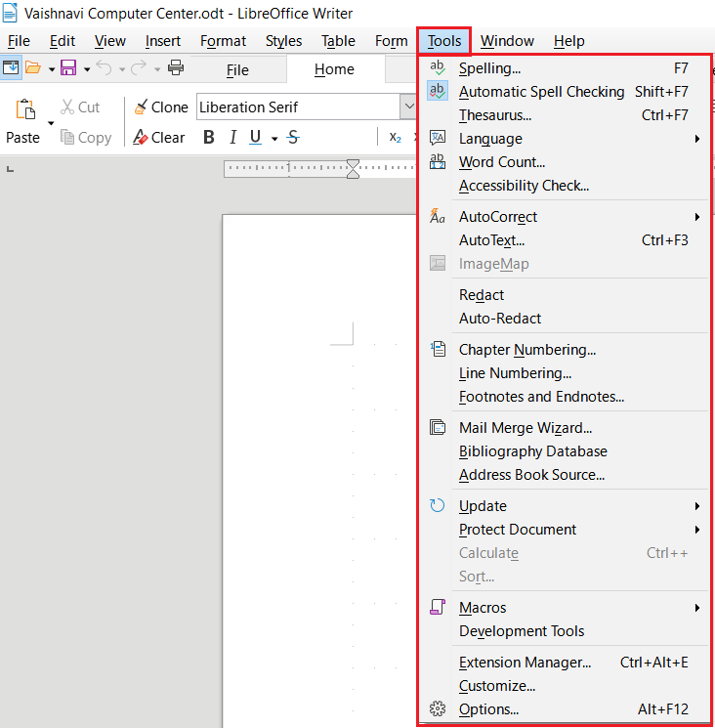The height and width of the screenshot is (728, 715).
Task: Open Accessibility Check dialog
Action: [565, 186]
